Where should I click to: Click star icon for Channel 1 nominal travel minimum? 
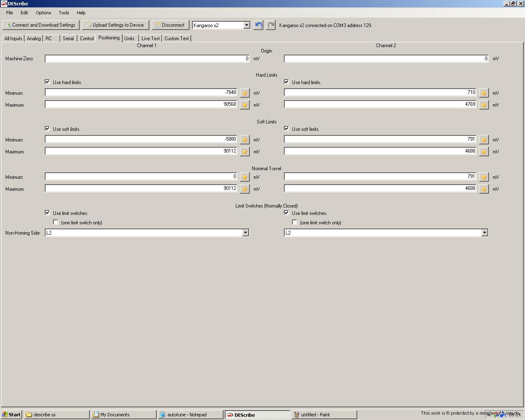pos(245,177)
